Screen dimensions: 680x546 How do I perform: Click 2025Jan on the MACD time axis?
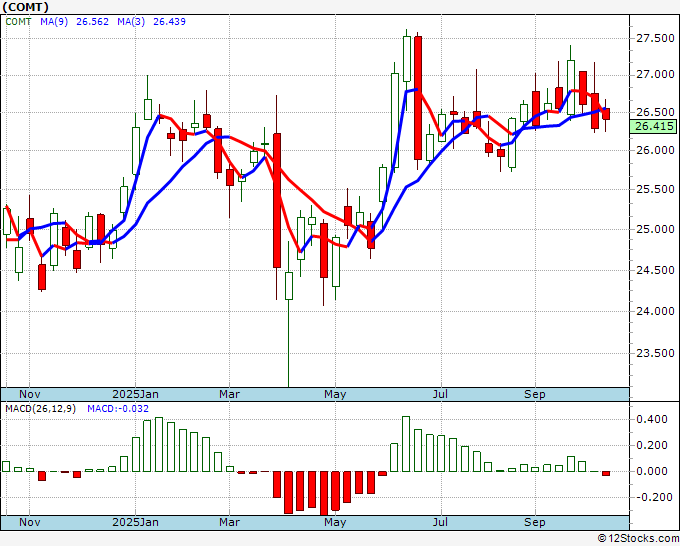tap(135, 522)
